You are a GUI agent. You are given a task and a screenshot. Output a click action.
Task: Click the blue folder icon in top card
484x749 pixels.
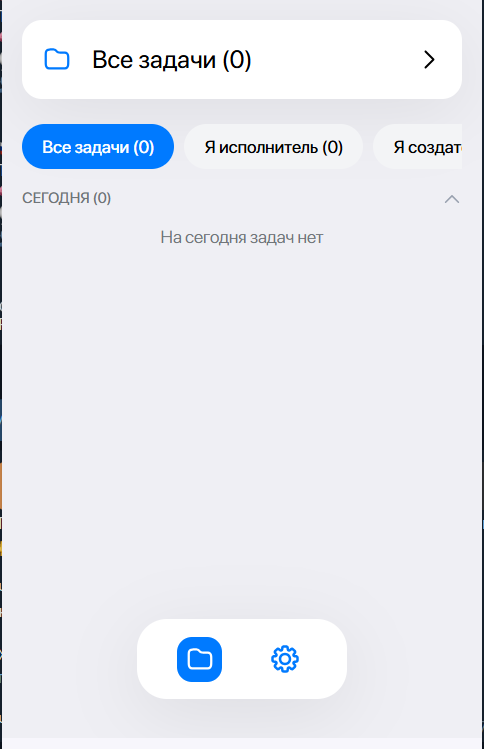(57, 59)
